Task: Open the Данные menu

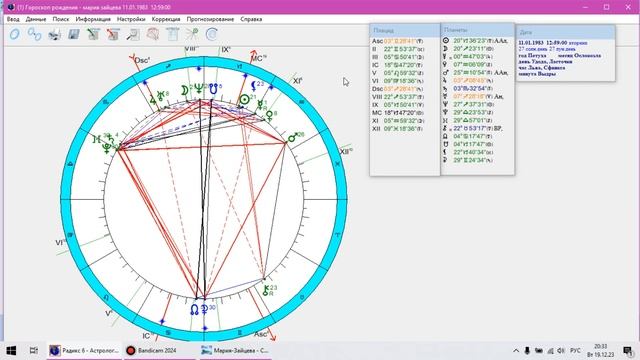Action: click(x=36, y=19)
